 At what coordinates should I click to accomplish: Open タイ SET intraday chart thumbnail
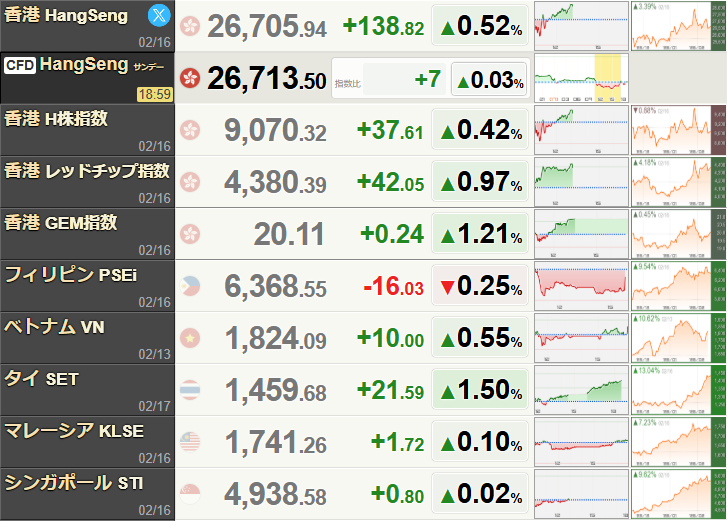click(x=581, y=390)
